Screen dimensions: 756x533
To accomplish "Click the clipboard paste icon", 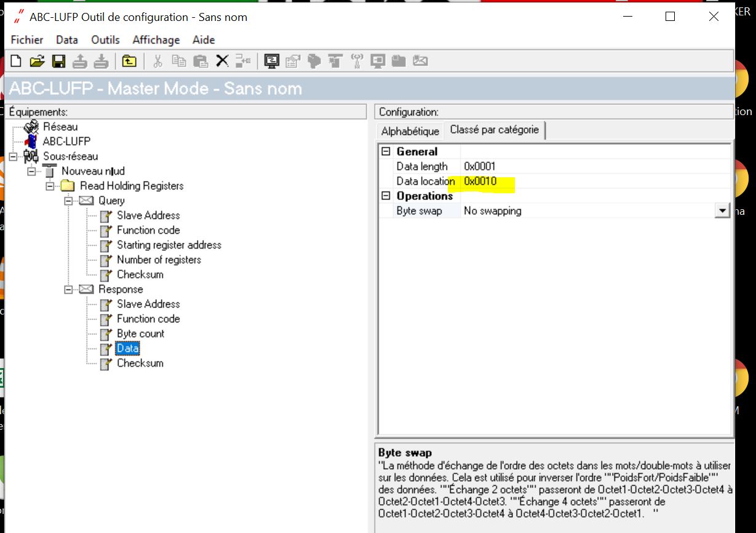I will point(201,61).
